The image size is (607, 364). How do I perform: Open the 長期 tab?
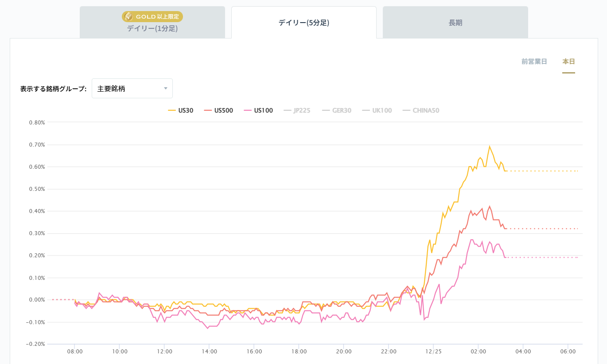[455, 23]
